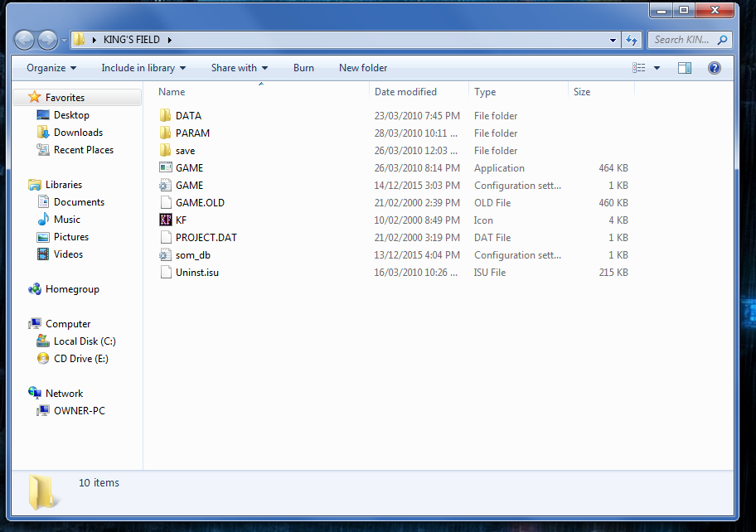756x532 pixels.
Task: Select the som_db configuration icon
Action: coord(166,254)
